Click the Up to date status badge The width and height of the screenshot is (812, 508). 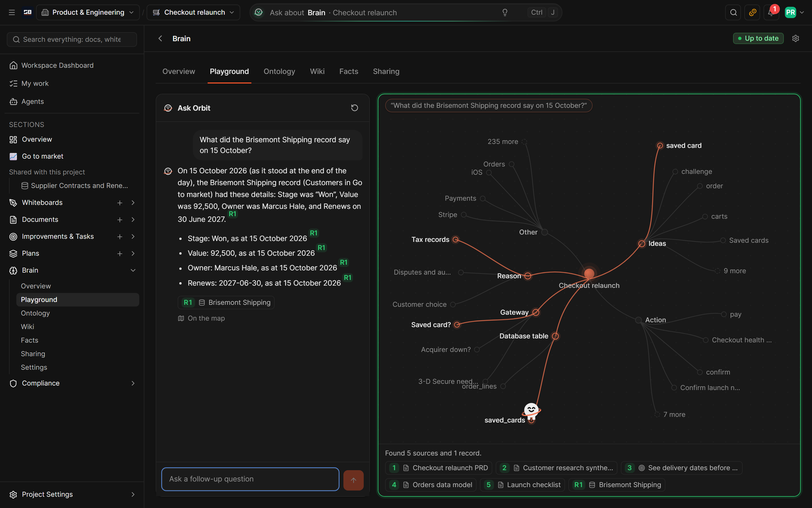coord(758,38)
